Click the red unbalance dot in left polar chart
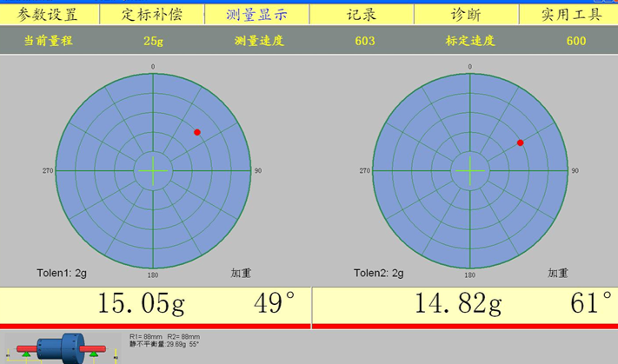Viewport: 618px width, 364px height. pos(197,132)
